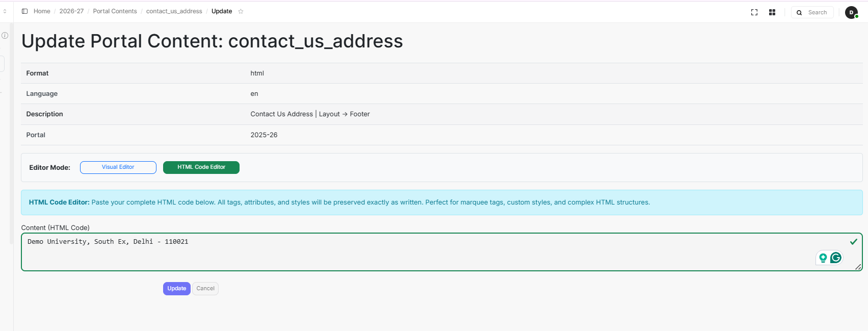This screenshot has width=868, height=331.
Task: Expand the up-down chevron at top left
Action: click(5, 11)
